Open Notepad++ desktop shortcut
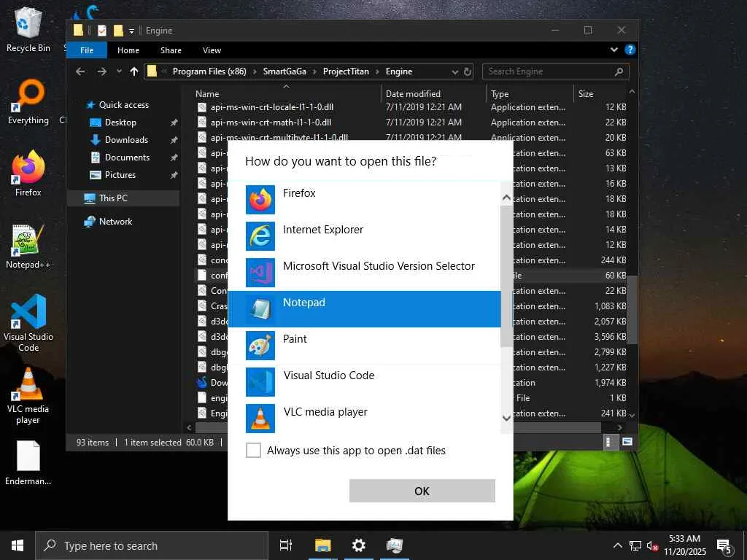 (28, 246)
